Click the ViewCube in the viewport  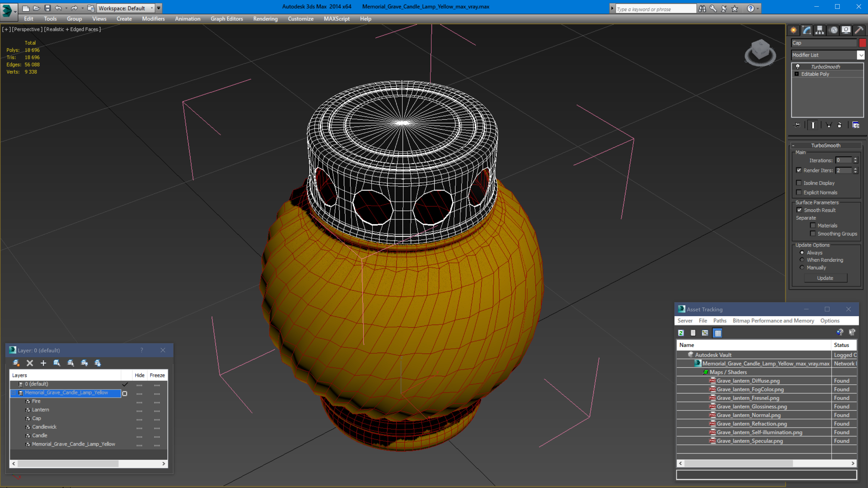coord(760,53)
